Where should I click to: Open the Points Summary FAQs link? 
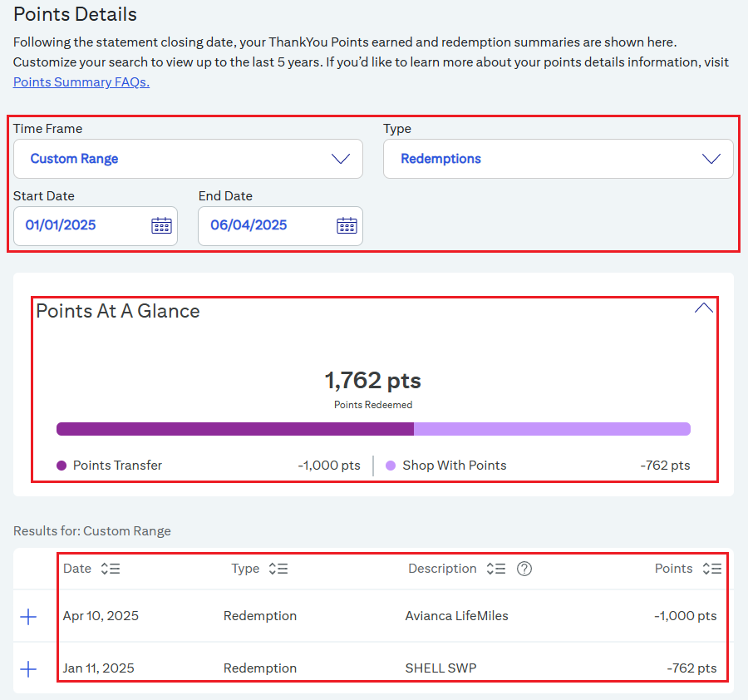(x=81, y=82)
